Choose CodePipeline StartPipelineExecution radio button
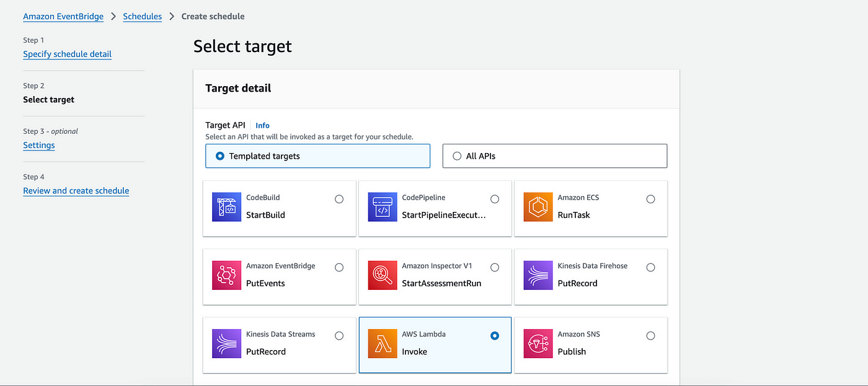This screenshot has height=386, width=868. click(495, 199)
